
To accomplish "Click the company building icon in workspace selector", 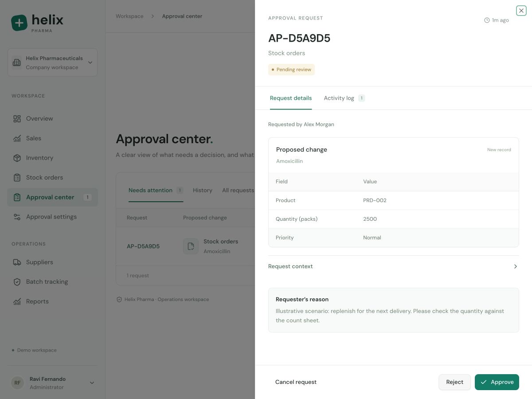I will pos(17,63).
